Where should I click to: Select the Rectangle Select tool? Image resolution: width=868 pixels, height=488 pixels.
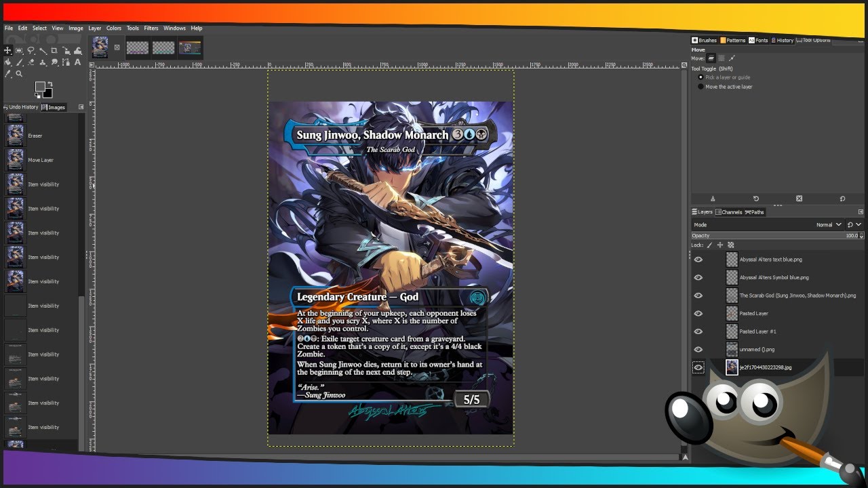point(19,50)
